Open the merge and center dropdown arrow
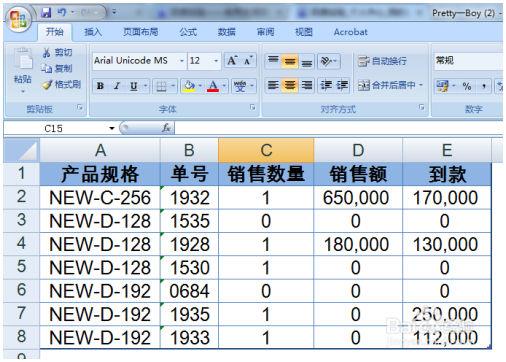 pos(421,85)
